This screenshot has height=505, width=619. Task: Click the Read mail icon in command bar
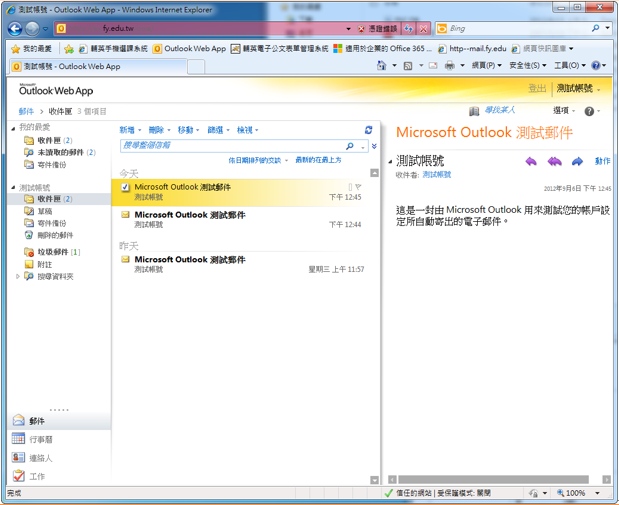point(433,66)
